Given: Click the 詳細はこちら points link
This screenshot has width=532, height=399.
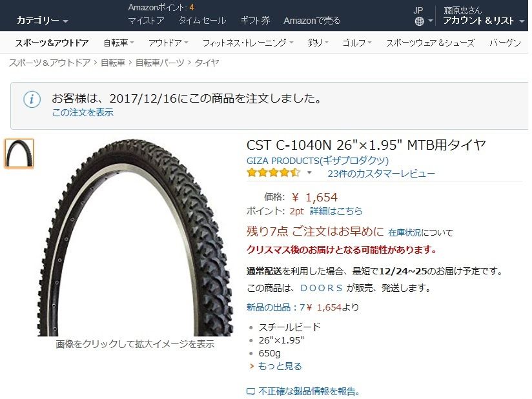Looking at the screenshot, I should (336, 211).
